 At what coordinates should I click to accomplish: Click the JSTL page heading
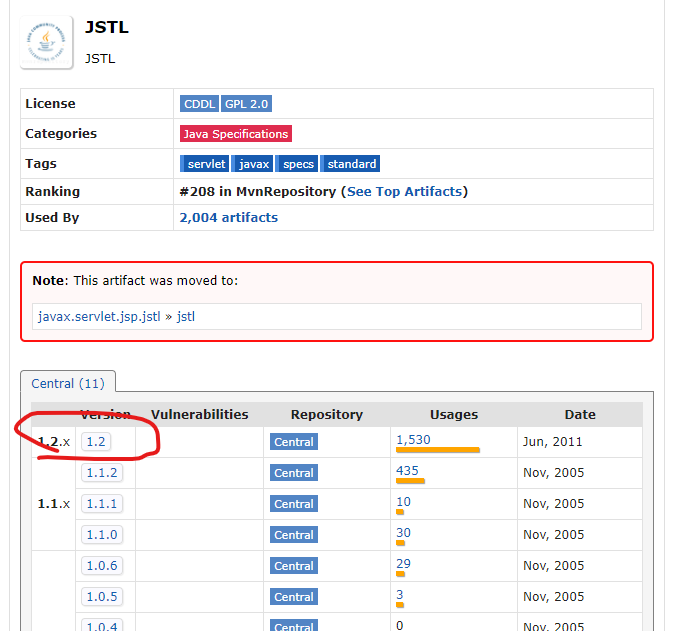tap(107, 27)
